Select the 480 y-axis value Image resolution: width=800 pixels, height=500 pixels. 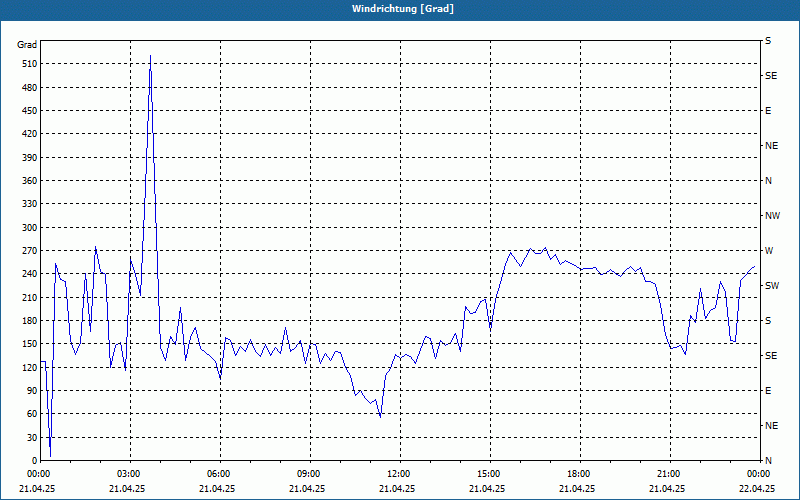(30, 88)
